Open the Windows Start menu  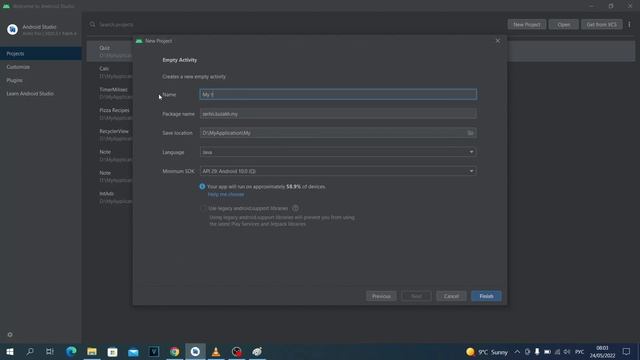pos(10,351)
